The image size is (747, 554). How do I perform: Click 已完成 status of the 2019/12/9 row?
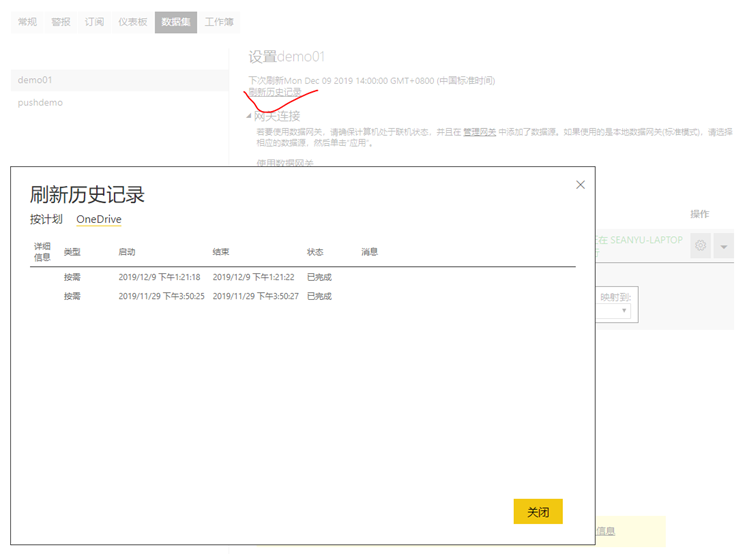(319, 277)
